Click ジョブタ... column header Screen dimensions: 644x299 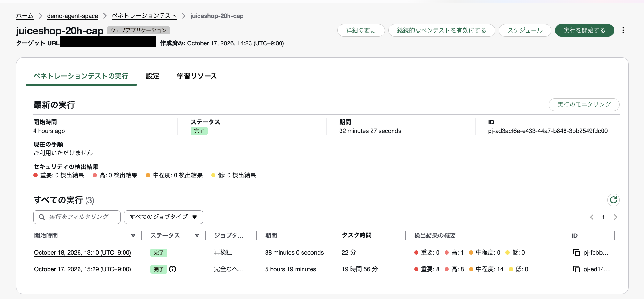[x=229, y=236]
